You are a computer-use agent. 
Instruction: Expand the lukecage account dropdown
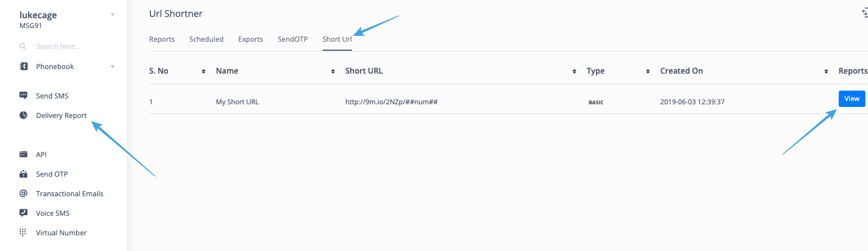click(x=113, y=14)
